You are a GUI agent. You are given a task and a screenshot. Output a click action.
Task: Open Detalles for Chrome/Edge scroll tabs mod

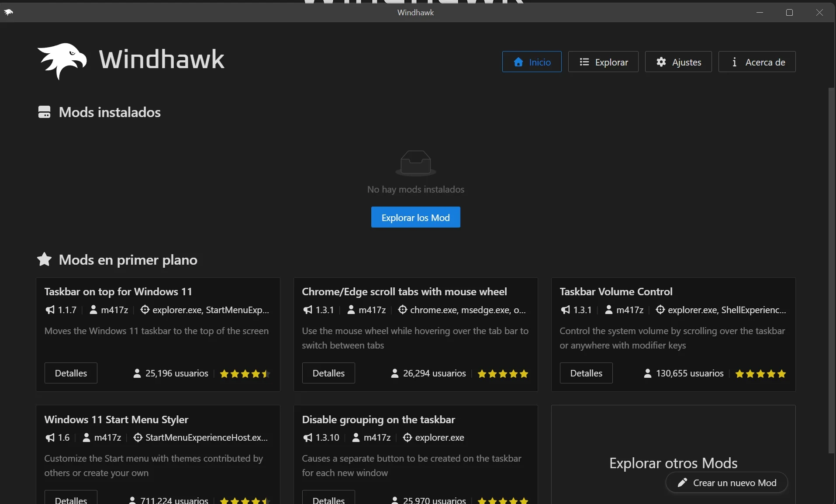click(328, 373)
